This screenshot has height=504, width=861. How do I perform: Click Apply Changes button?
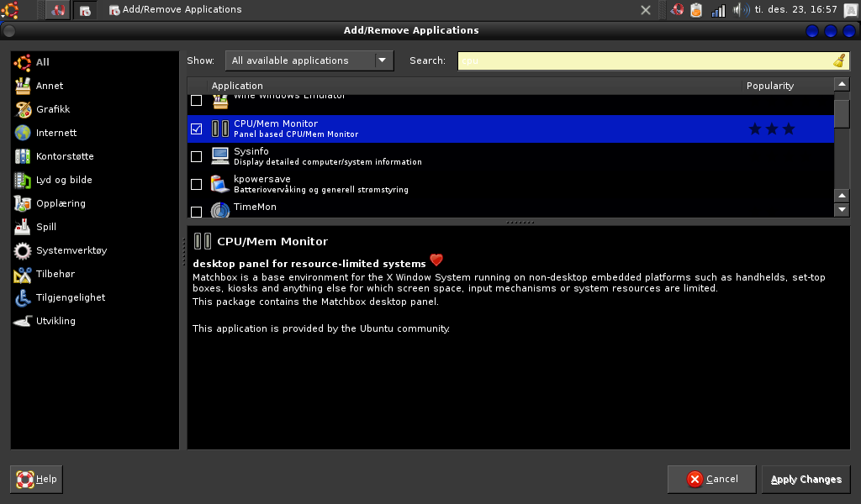coord(806,479)
